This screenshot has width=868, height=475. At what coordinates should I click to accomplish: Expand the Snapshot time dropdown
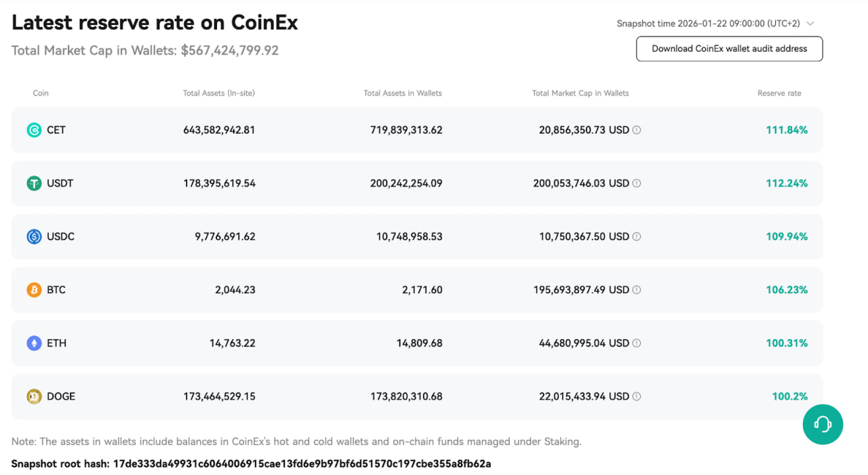[x=708, y=23]
